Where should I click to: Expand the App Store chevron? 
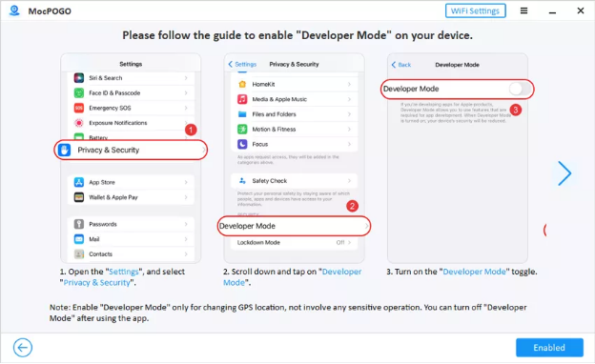[x=186, y=182]
